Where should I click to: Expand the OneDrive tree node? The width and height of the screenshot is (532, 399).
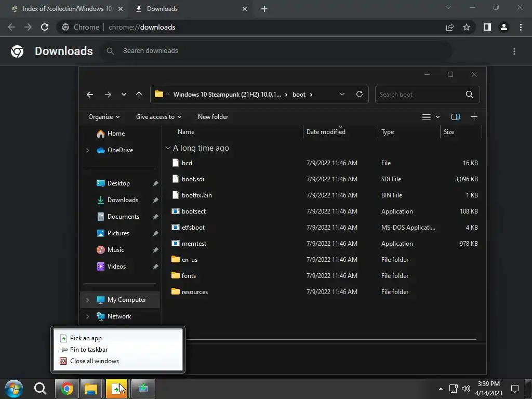point(87,150)
